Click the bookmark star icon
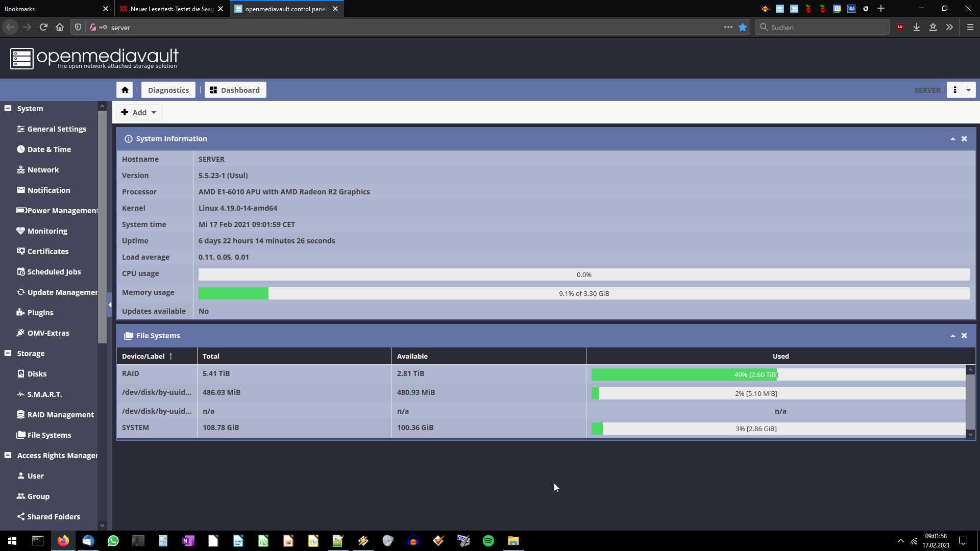 click(x=743, y=27)
